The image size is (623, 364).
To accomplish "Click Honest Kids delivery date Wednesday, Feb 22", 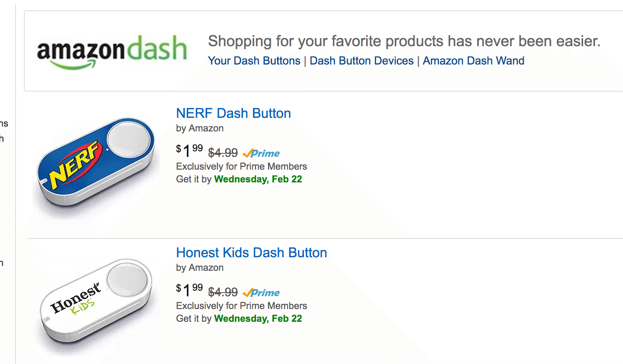I will (x=258, y=319).
